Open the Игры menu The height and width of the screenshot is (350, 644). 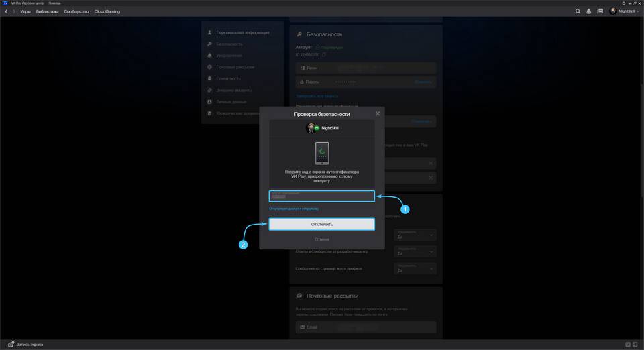tap(25, 11)
